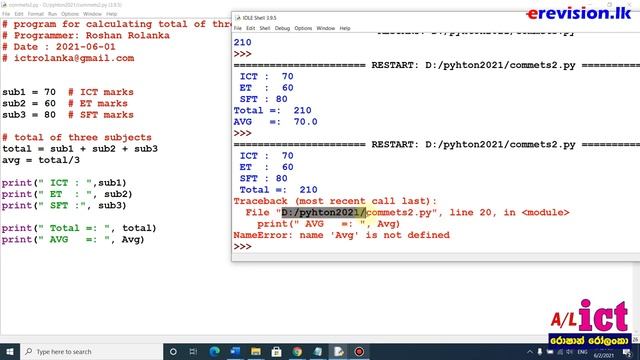This screenshot has height=360, width=640.
Task: Open Window menu in IDLE Shell window
Action: pyautogui.click(x=325, y=28)
